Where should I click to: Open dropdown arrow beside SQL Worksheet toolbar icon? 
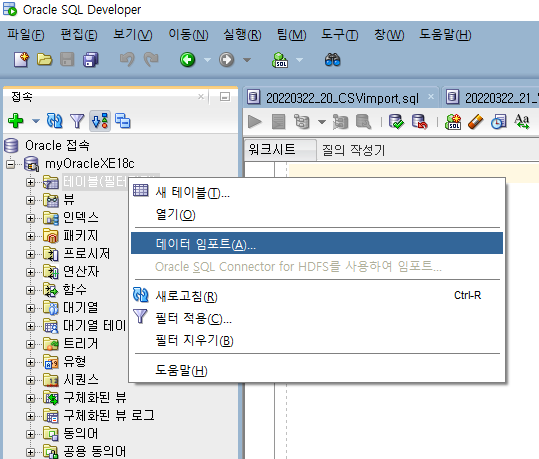[300, 60]
